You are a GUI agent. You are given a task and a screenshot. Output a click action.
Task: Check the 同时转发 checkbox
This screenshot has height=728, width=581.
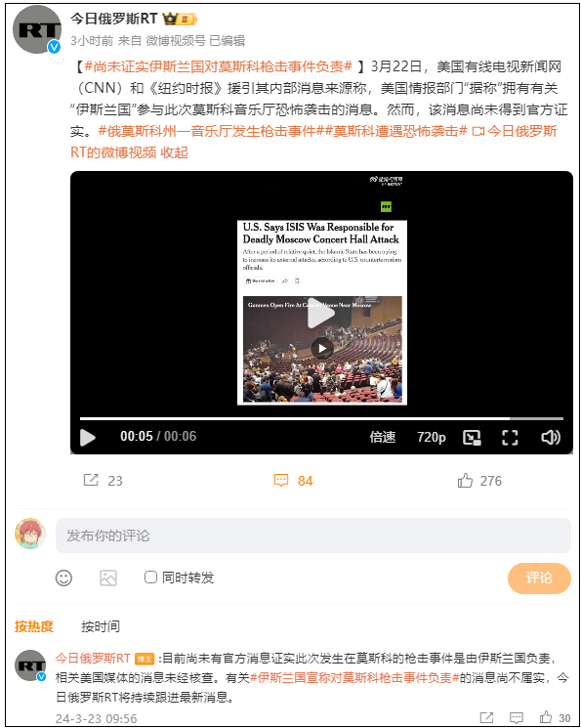tap(150, 578)
